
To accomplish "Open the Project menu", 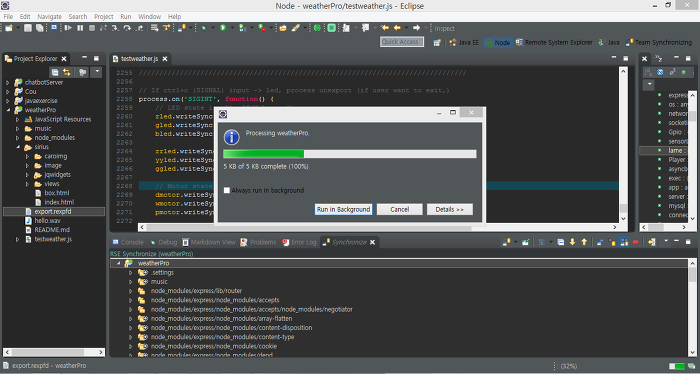I will click(104, 17).
